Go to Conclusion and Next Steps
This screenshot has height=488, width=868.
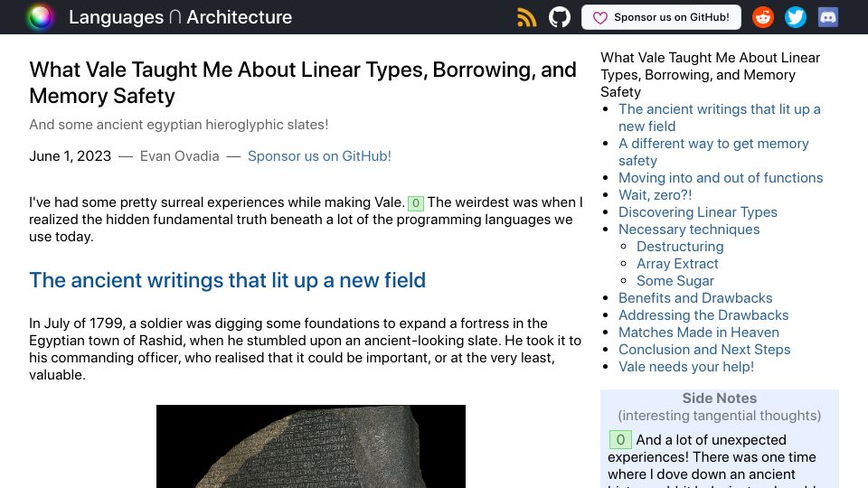coord(704,349)
